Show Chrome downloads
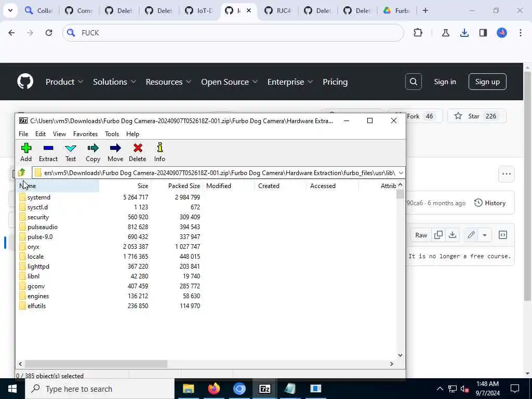 pos(464,33)
